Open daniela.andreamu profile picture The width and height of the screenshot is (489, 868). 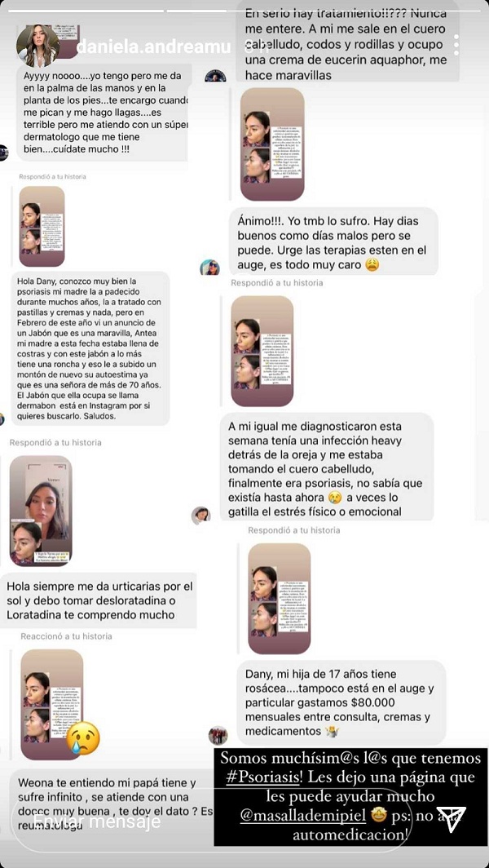pyautogui.click(x=38, y=46)
